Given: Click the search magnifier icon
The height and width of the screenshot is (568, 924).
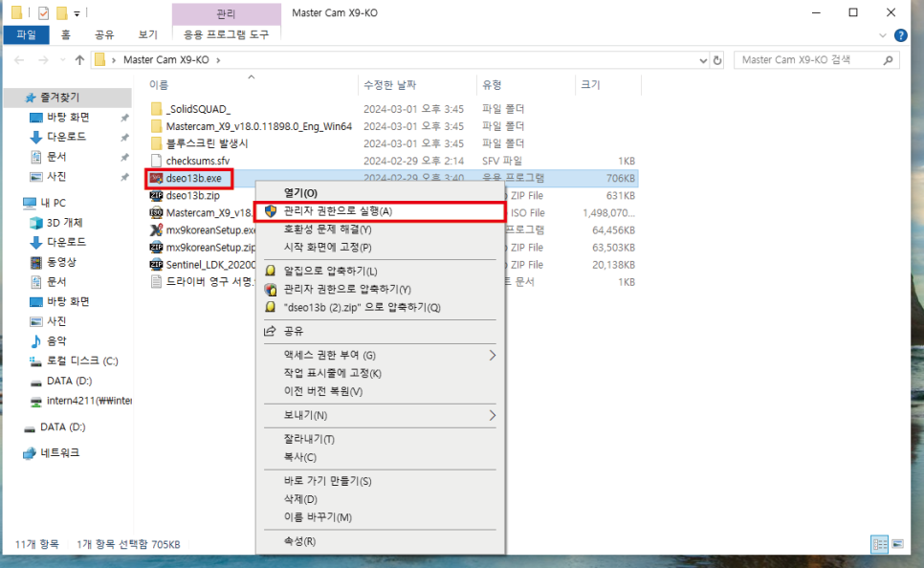Looking at the screenshot, I should click(888, 60).
